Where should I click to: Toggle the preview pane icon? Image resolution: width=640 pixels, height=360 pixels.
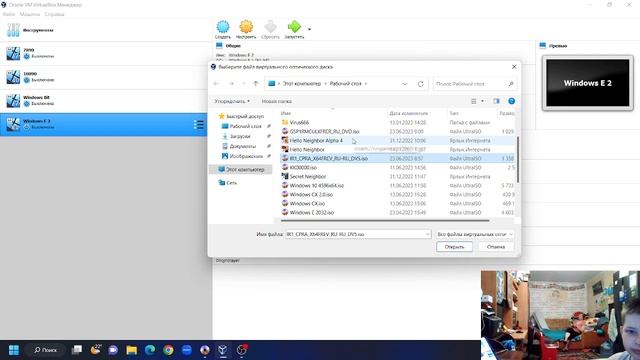tap(496, 101)
